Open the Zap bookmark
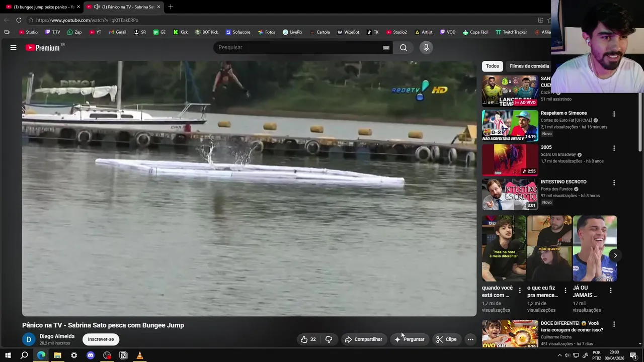Image resolution: width=644 pixels, height=362 pixels. click(x=74, y=32)
